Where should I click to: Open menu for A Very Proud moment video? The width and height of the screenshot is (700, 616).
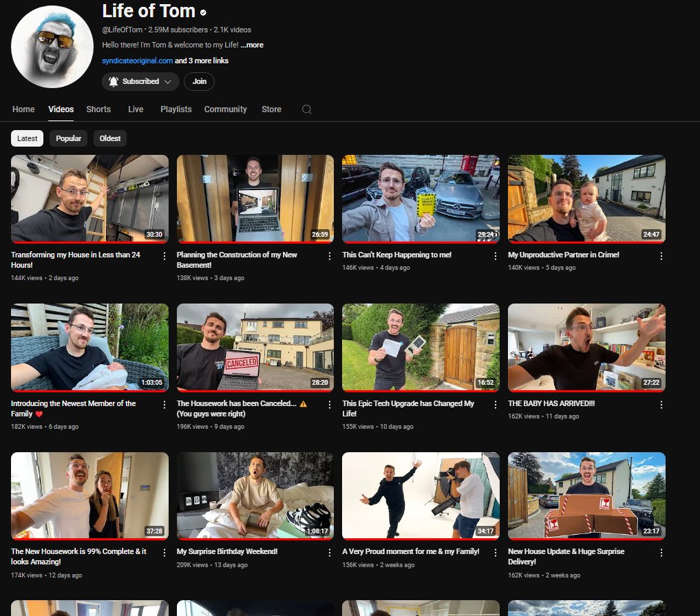(x=495, y=553)
